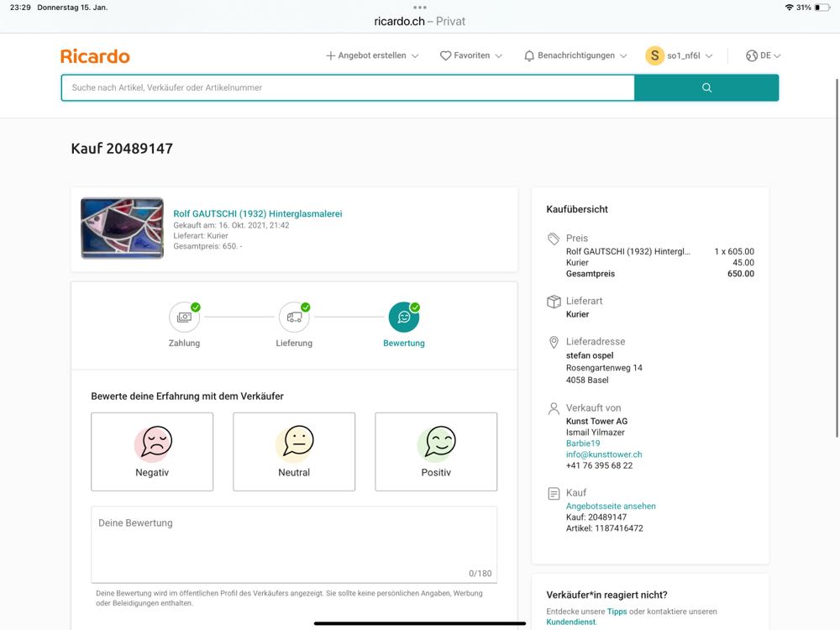Click the seller profile link Barbie19
The width and height of the screenshot is (840, 630).
coord(583,444)
